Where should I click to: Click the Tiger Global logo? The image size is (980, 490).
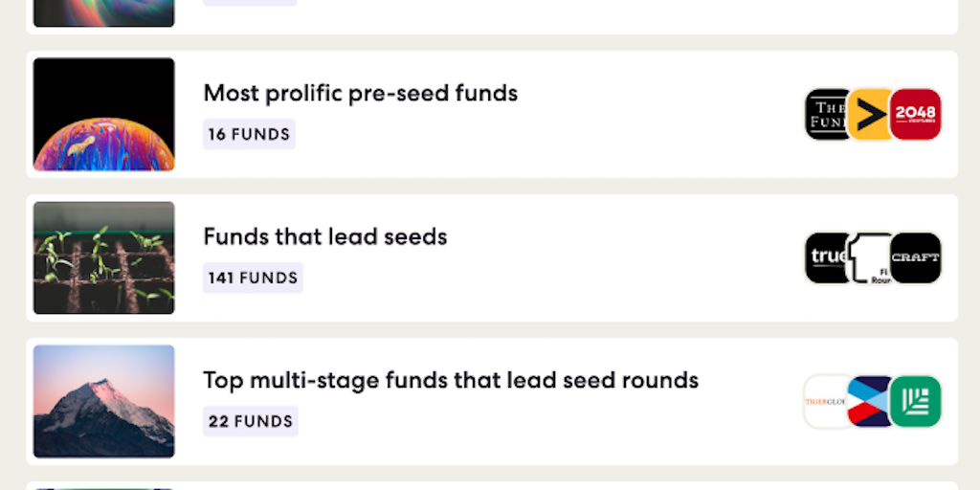825,402
